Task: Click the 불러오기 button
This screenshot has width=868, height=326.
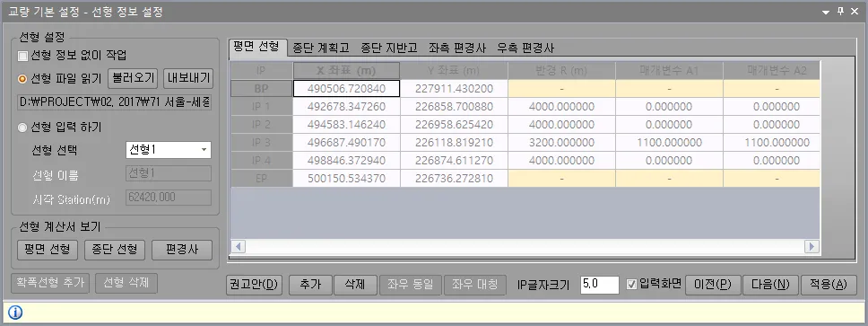Action: click(134, 78)
